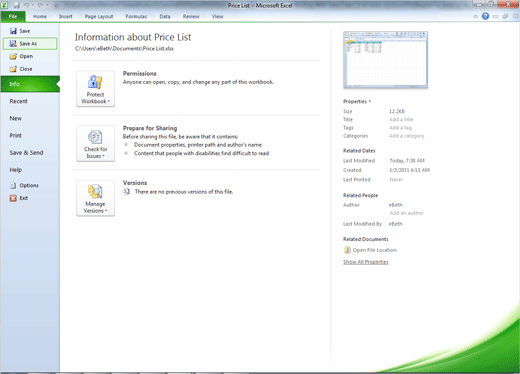Click the Related Dates heading
The height and width of the screenshot is (374, 520).
[359, 151]
